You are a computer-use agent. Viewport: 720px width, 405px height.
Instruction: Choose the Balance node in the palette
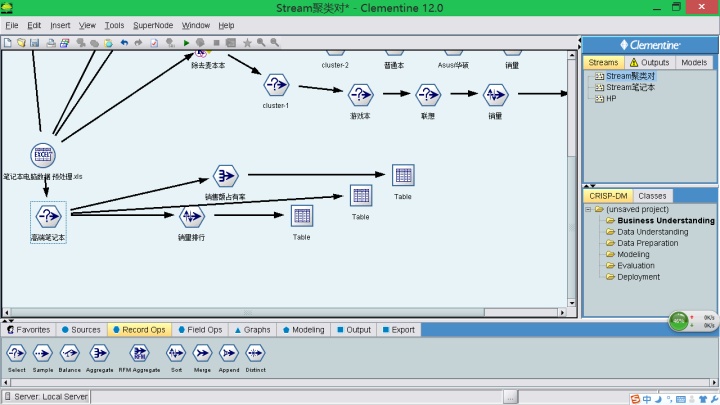pyautogui.click(x=69, y=357)
